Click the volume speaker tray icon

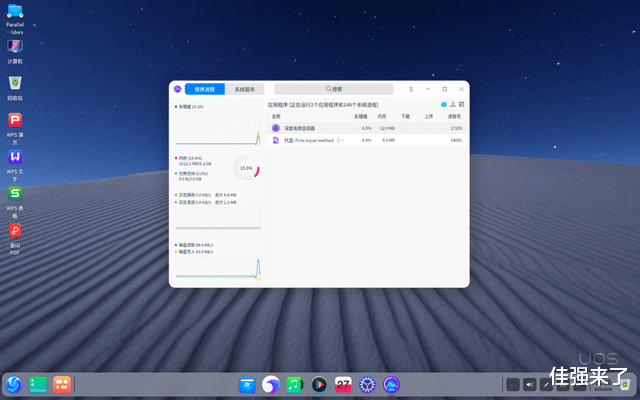530,384
